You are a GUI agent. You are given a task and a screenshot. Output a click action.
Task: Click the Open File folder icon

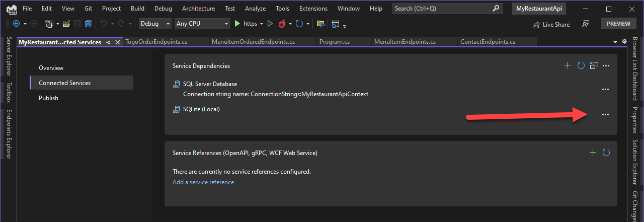[x=66, y=24]
